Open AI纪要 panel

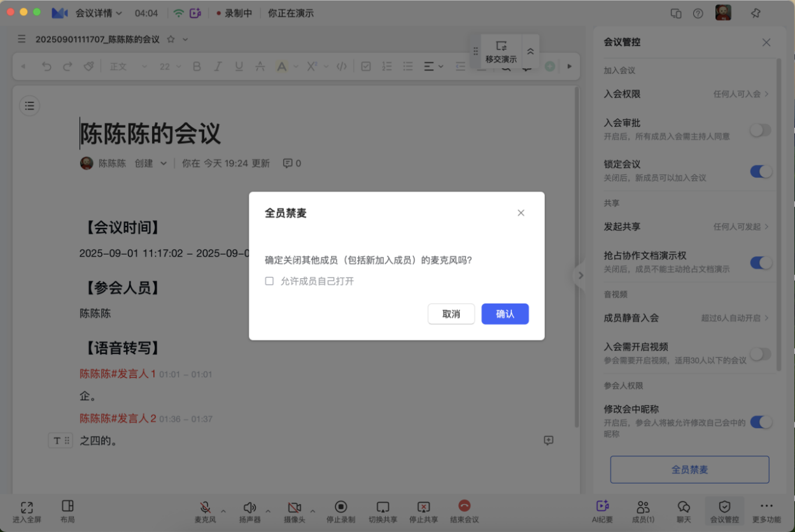602,512
